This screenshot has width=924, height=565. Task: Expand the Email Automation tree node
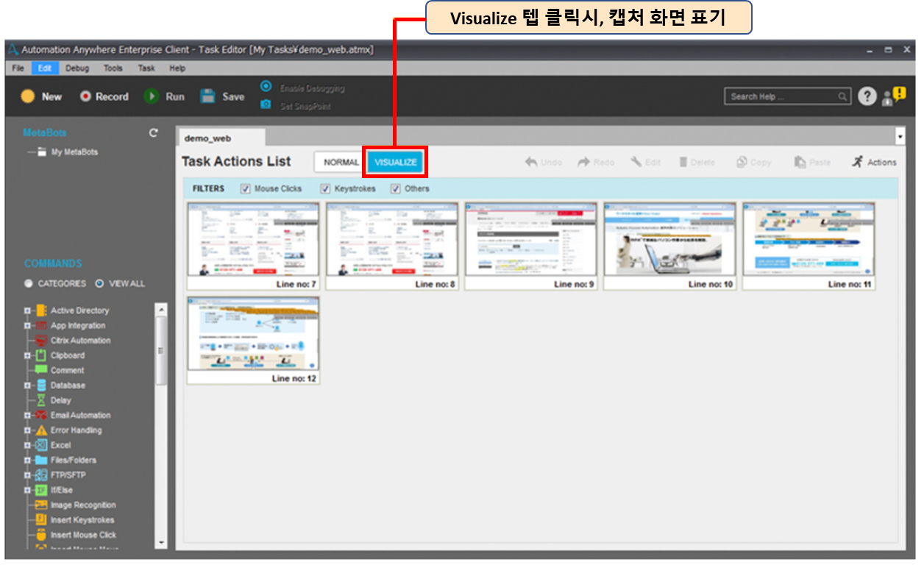click(x=26, y=415)
